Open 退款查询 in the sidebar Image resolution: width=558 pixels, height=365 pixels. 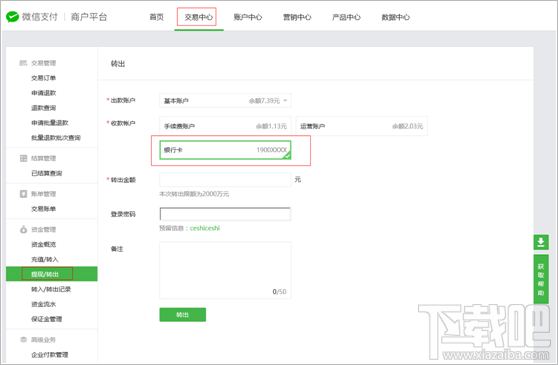point(43,108)
